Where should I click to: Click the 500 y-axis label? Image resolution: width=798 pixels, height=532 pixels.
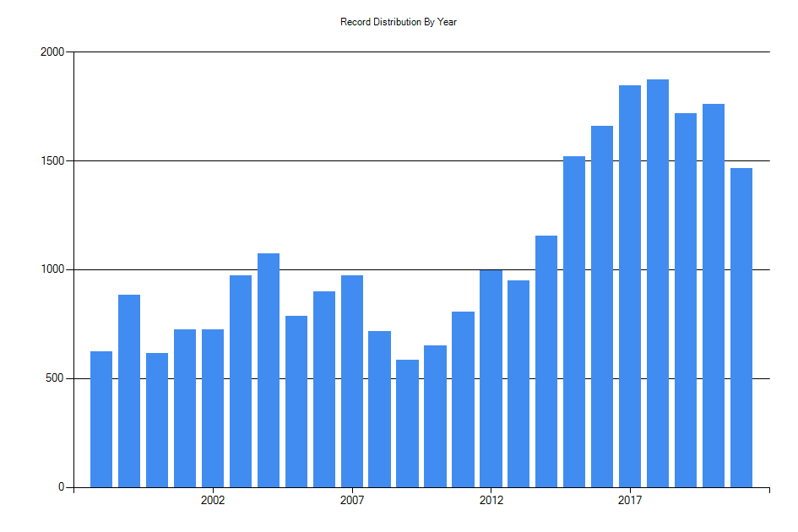tap(56, 377)
